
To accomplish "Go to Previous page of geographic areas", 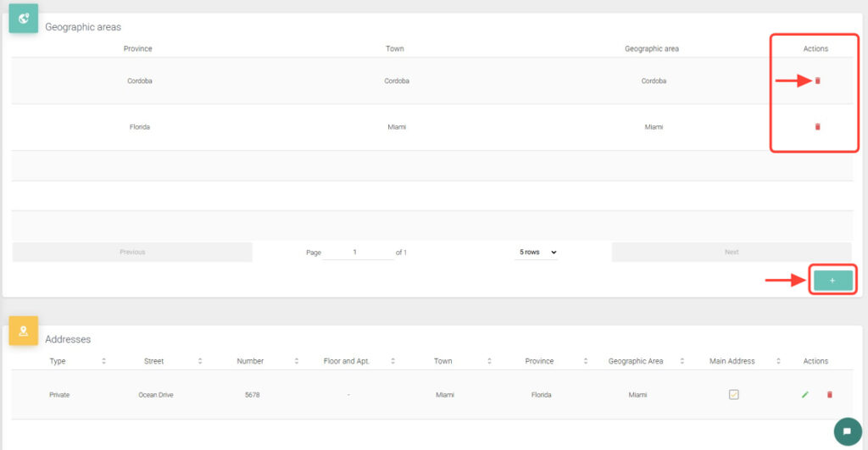I will click(x=132, y=252).
